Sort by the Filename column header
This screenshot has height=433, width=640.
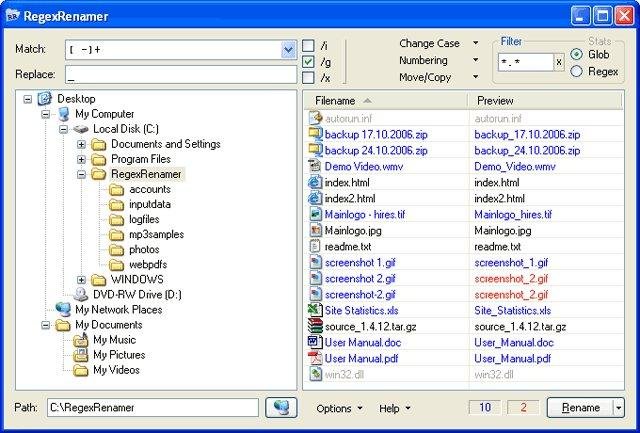tap(386, 100)
